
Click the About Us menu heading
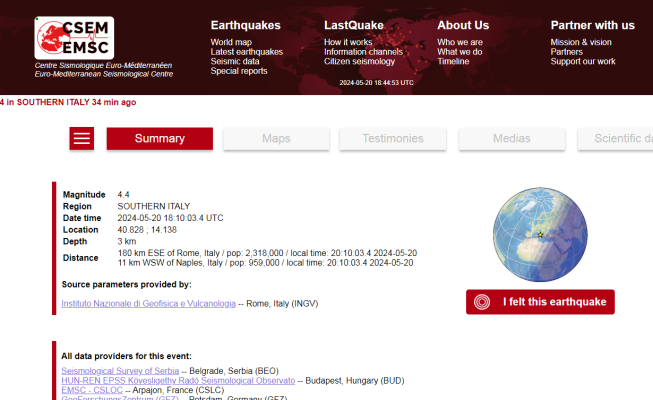click(463, 25)
